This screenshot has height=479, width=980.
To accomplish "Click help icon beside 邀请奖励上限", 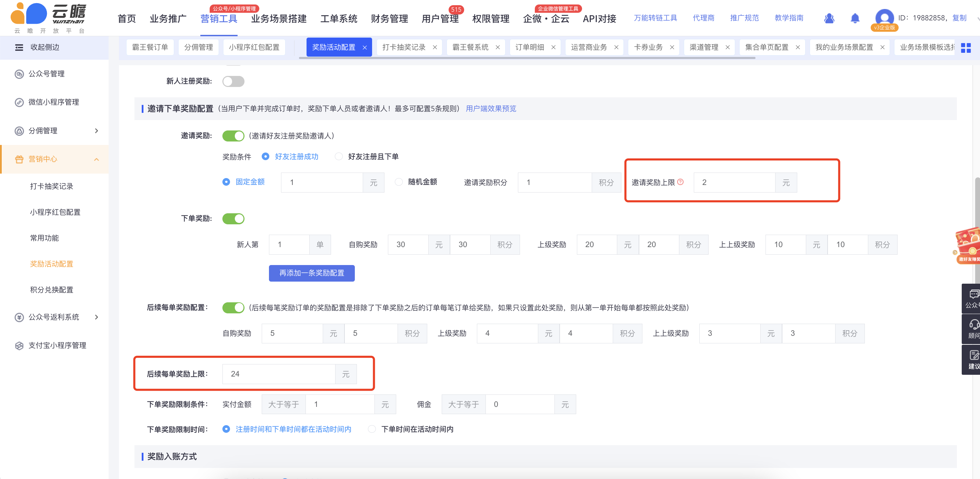I will click(681, 182).
